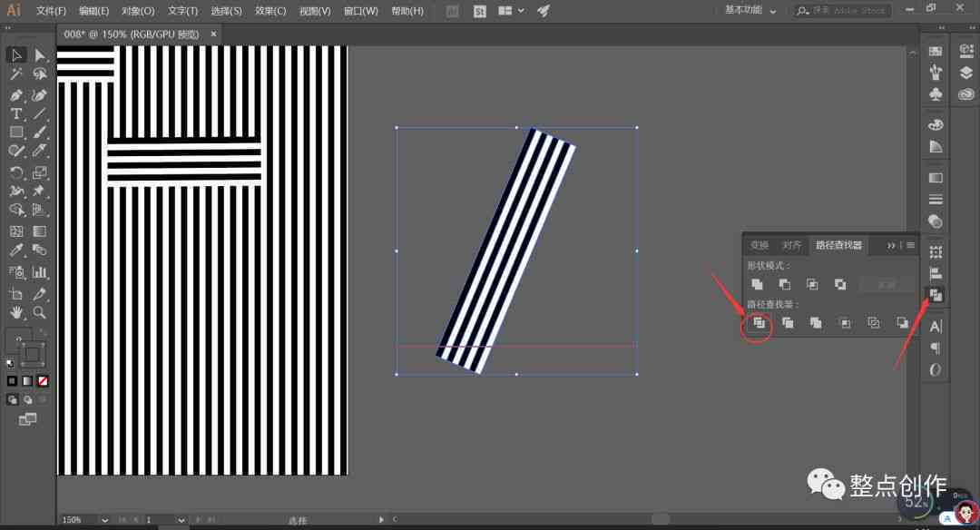Open the 对象(O) menu
980x530 pixels.
[138, 11]
